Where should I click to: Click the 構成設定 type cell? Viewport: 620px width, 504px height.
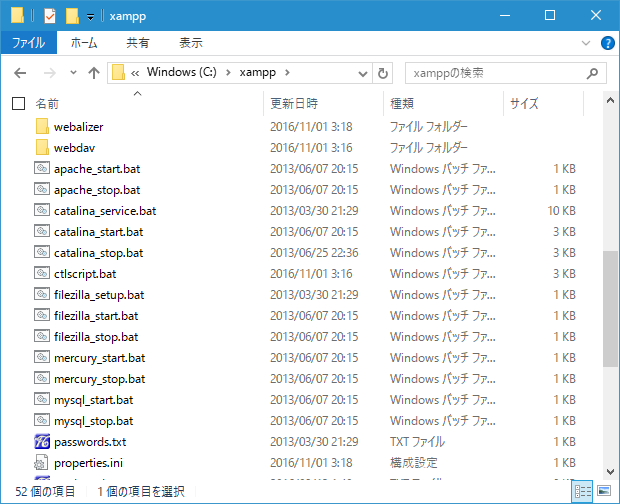414,462
